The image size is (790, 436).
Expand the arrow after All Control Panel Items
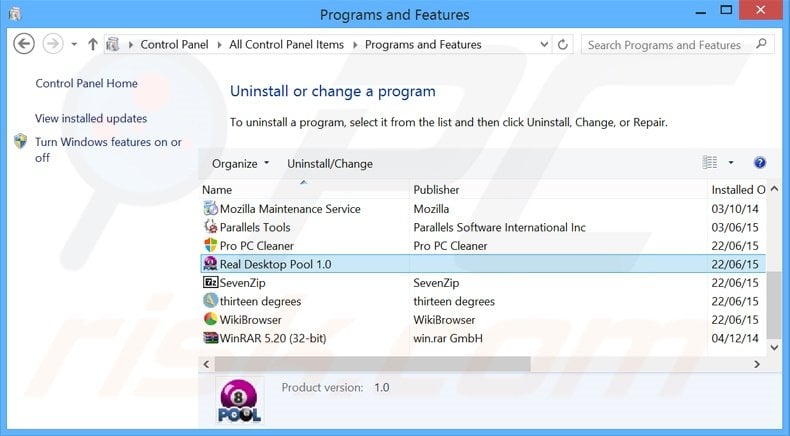[x=355, y=45]
